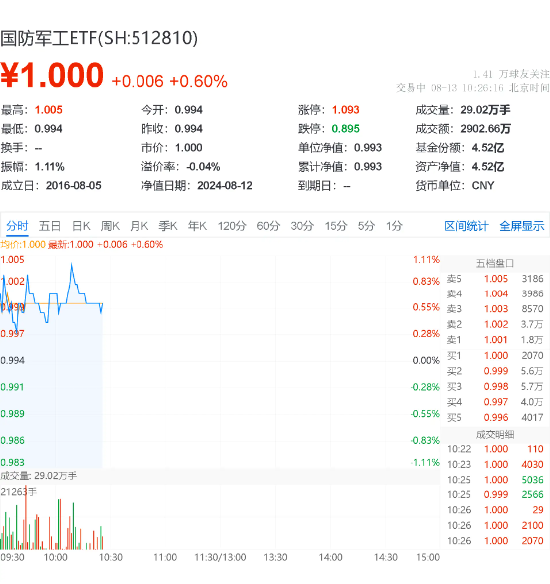Switch to the 120分 chart tab
550x584 pixels.
[232, 226]
